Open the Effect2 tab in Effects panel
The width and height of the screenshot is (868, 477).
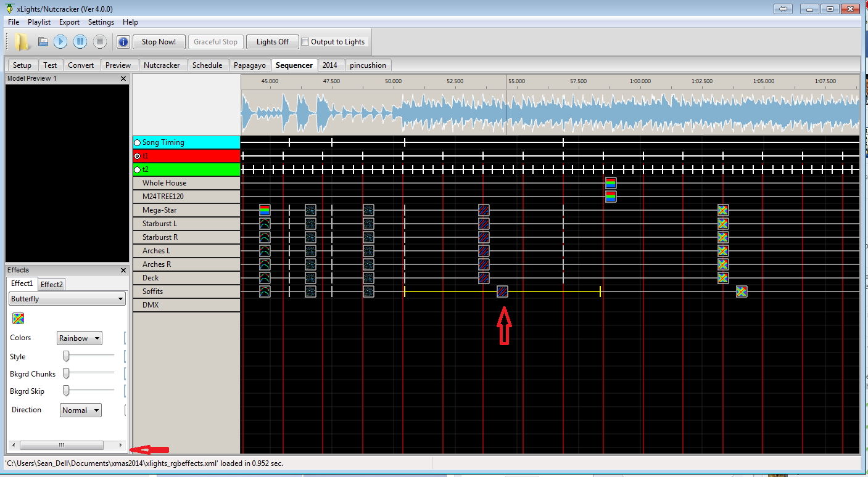(x=51, y=284)
